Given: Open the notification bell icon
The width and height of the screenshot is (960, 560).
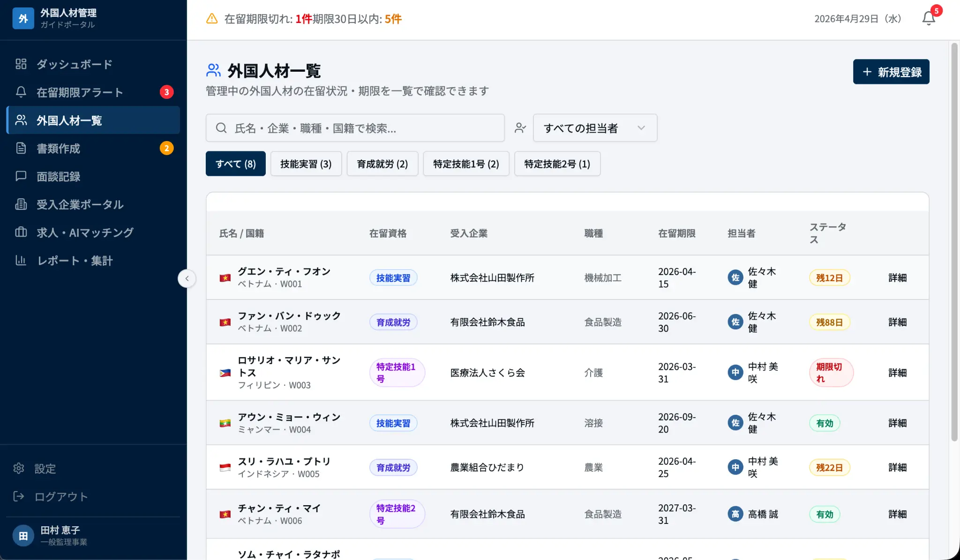Looking at the screenshot, I should [929, 18].
